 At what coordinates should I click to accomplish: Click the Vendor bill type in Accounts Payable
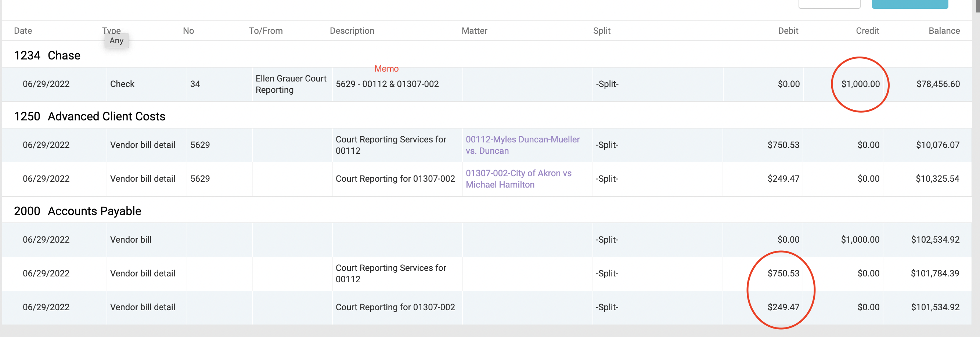[x=131, y=240]
